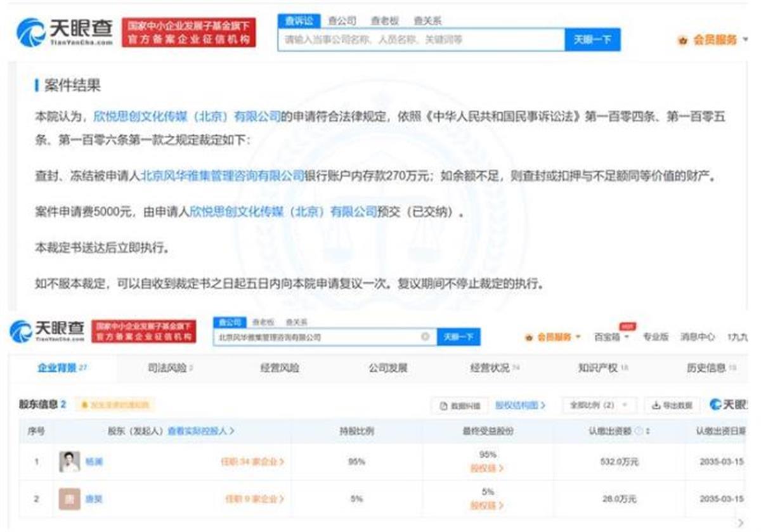Click the orange shareholder-change notice badge beside 股东信息
Screen dimensions: 761x532
coord(115,405)
